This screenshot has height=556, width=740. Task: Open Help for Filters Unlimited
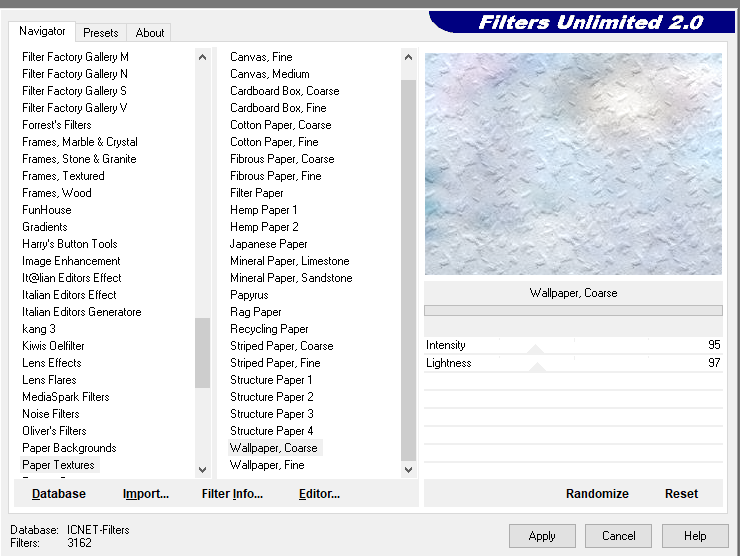(695, 535)
